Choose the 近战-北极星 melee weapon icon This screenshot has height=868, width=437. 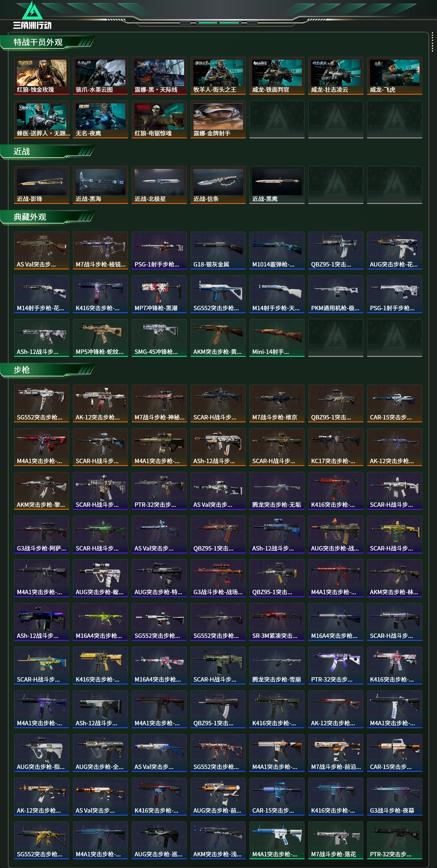click(159, 185)
